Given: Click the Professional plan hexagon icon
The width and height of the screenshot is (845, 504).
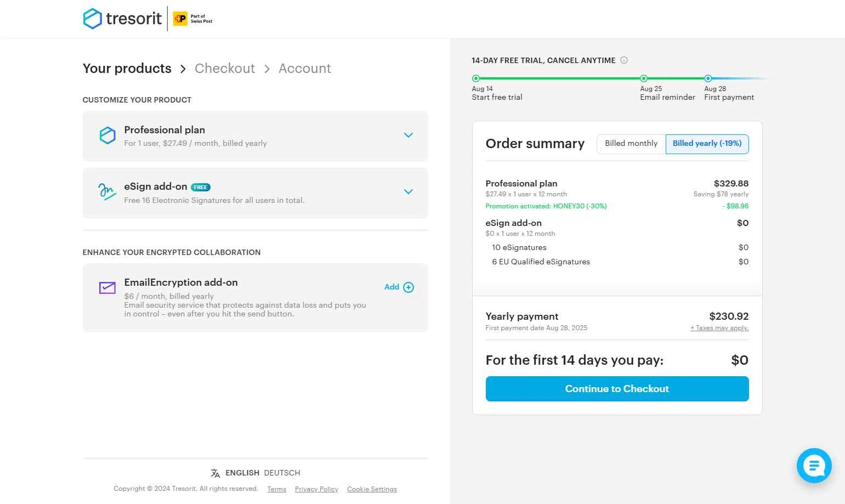Looking at the screenshot, I should point(107,135).
